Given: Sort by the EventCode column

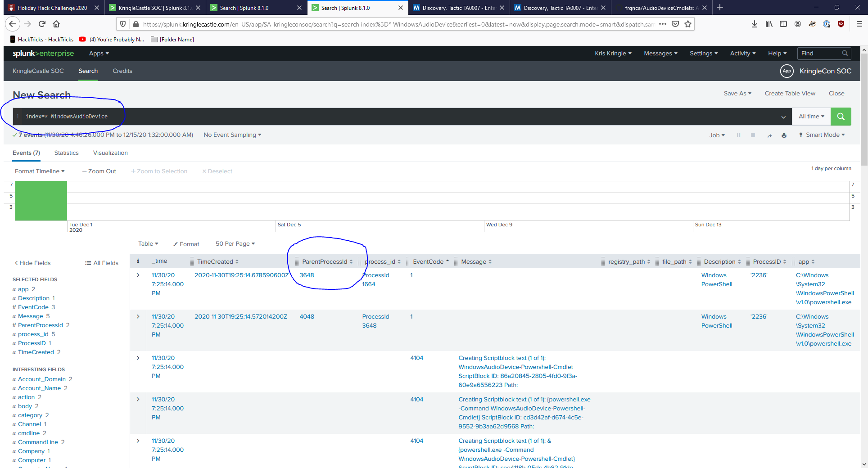Looking at the screenshot, I should coord(431,262).
